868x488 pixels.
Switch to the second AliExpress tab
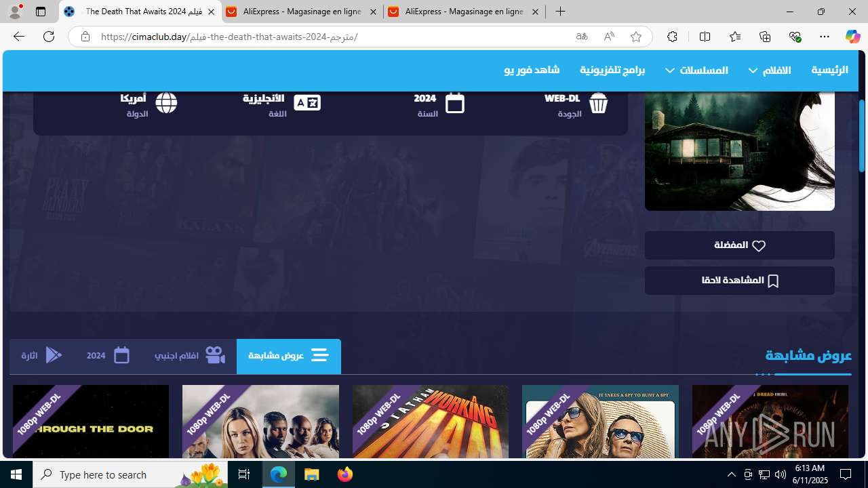pos(464,12)
